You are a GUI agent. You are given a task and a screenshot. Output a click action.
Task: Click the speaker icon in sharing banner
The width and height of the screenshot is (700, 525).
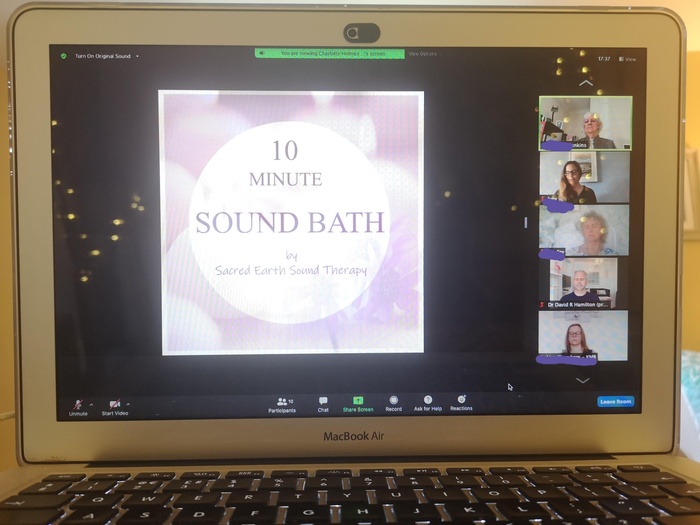click(x=262, y=54)
